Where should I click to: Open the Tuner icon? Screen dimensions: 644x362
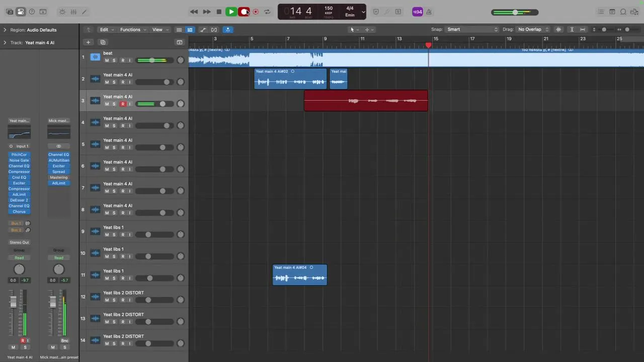tap(387, 12)
